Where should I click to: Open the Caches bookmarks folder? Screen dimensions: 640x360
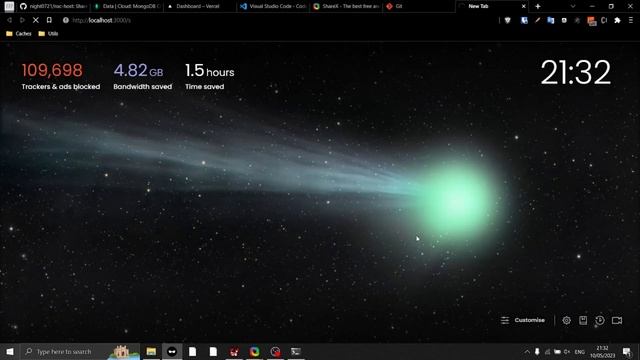point(19,33)
